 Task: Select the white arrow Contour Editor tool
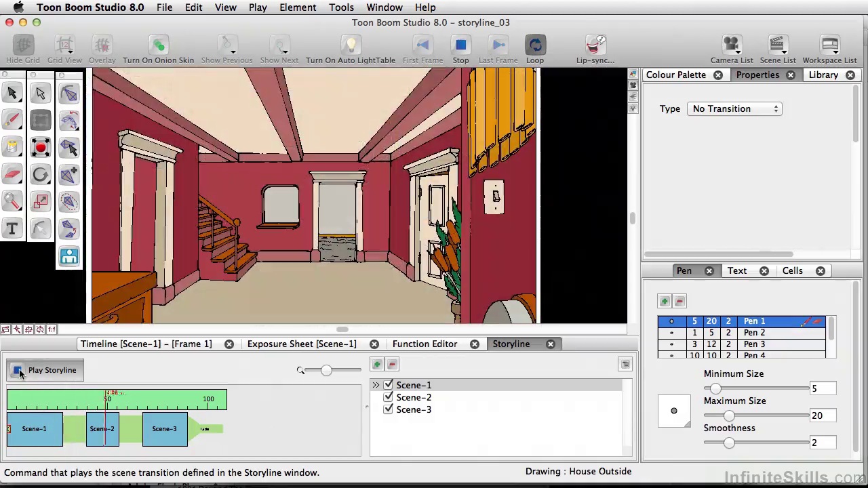[41, 93]
